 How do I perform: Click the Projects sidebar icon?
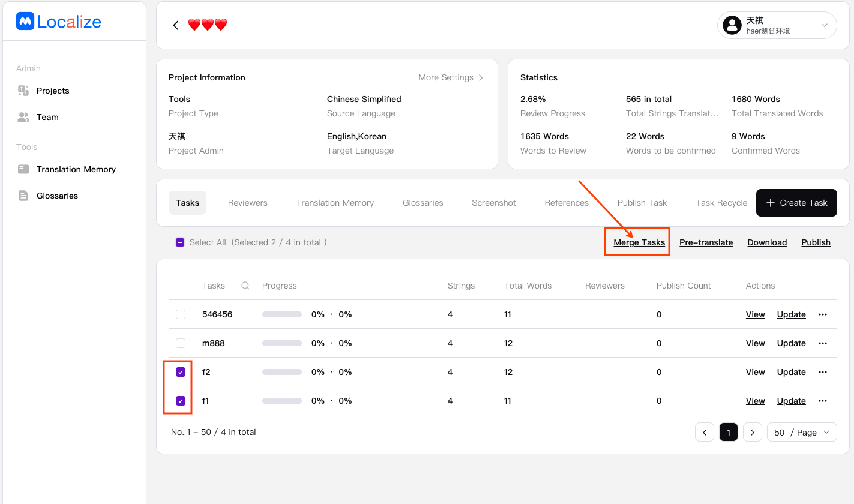pyautogui.click(x=23, y=91)
